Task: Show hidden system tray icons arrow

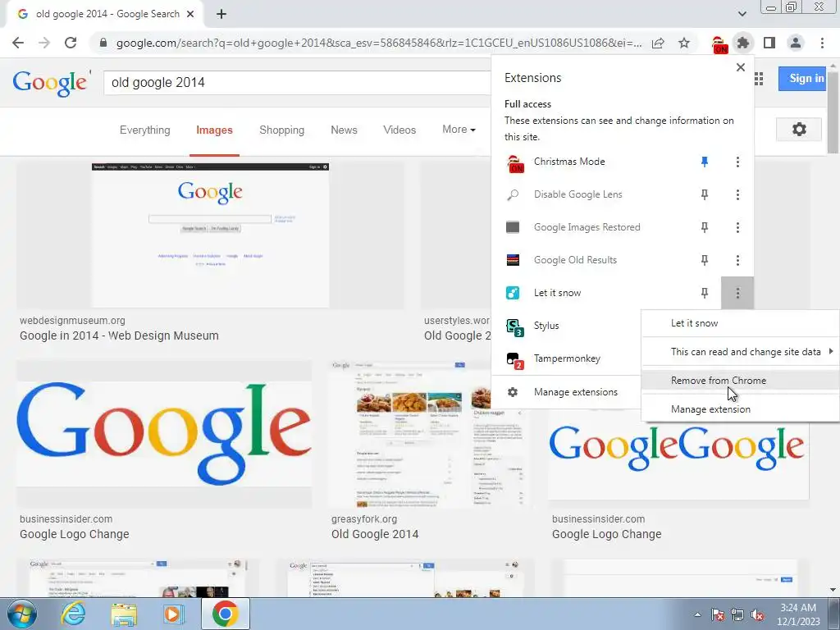Action: coord(697,614)
